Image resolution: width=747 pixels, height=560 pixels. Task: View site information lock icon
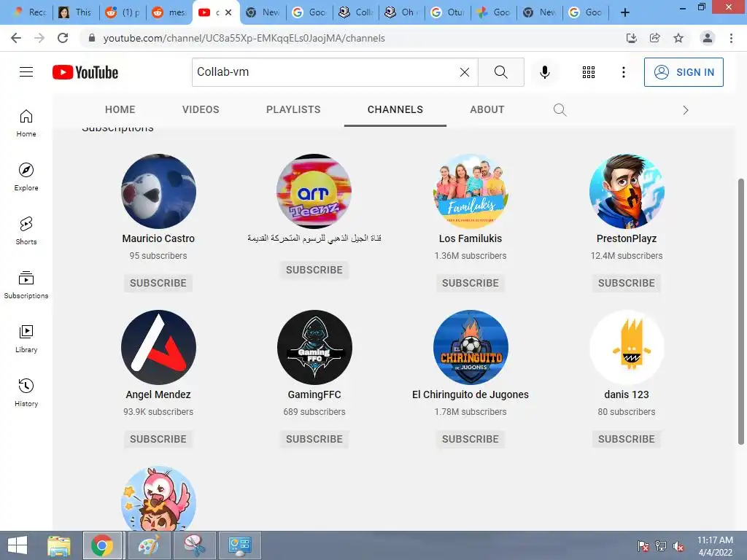(92, 38)
